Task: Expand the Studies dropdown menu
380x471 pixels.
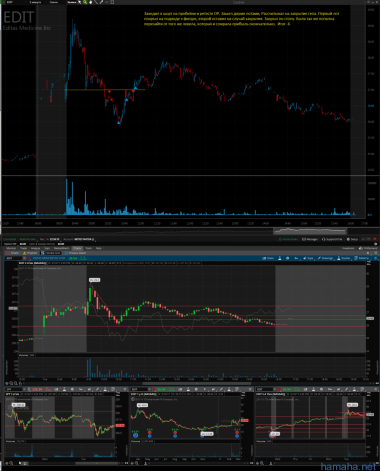Action: 344,258
